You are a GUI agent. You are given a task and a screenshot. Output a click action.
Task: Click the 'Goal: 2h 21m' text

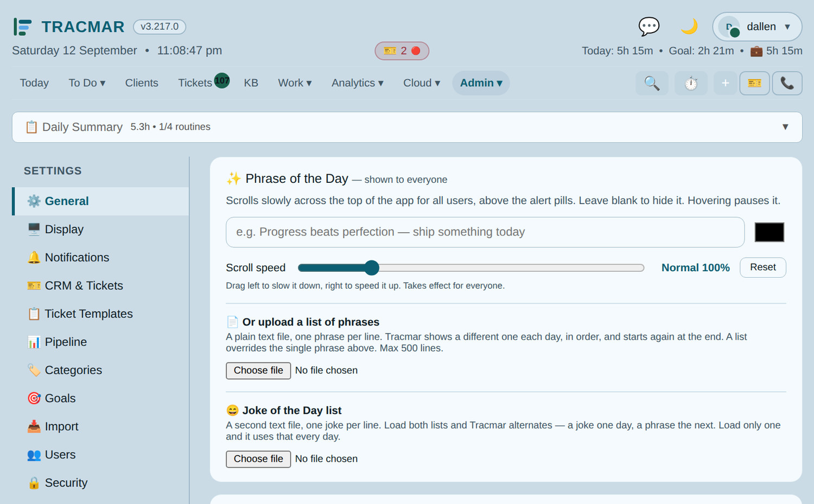pyautogui.click(x=701, y=51)
